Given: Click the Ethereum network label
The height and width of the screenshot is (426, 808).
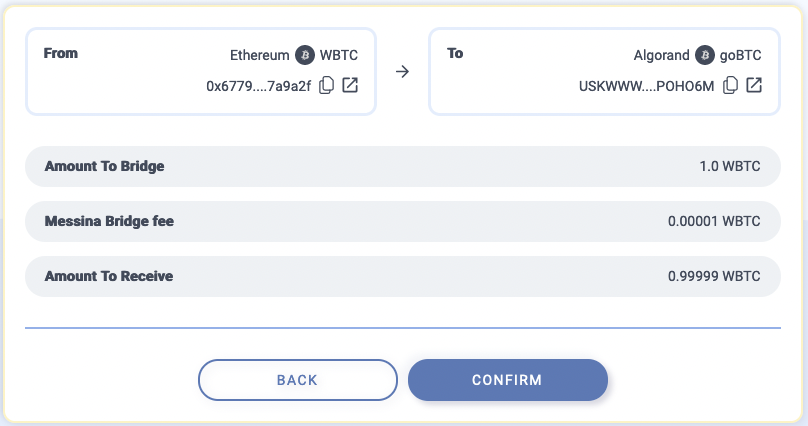Looking at the screenshot, I should (260, 55).
